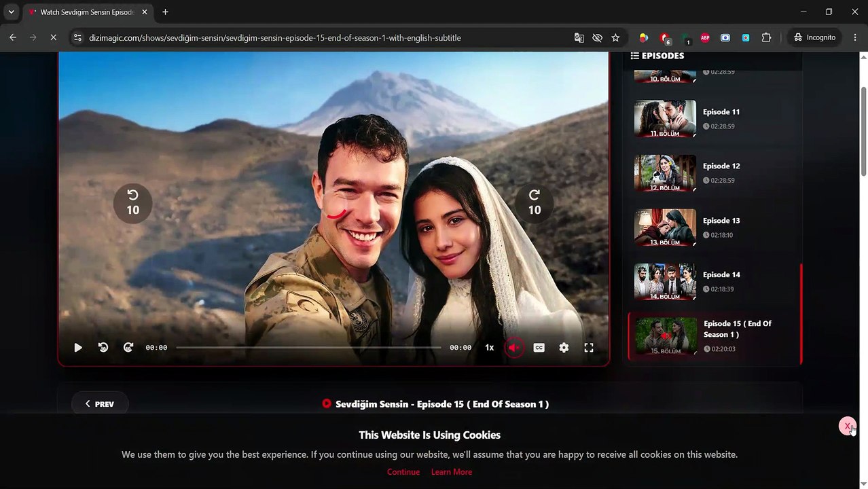Open the Episode 10 thumbnail

pos(665,76)
